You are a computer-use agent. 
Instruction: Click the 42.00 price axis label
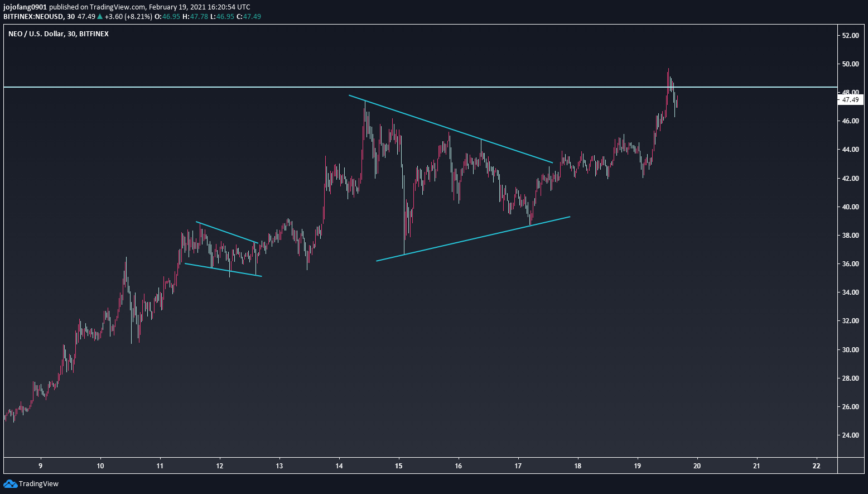pos(850,179)
